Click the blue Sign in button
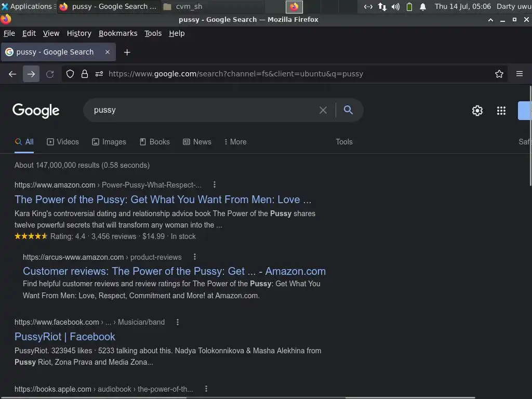Image resolution: width=532 pixels, height=399 pixels. tap(524, 111)
